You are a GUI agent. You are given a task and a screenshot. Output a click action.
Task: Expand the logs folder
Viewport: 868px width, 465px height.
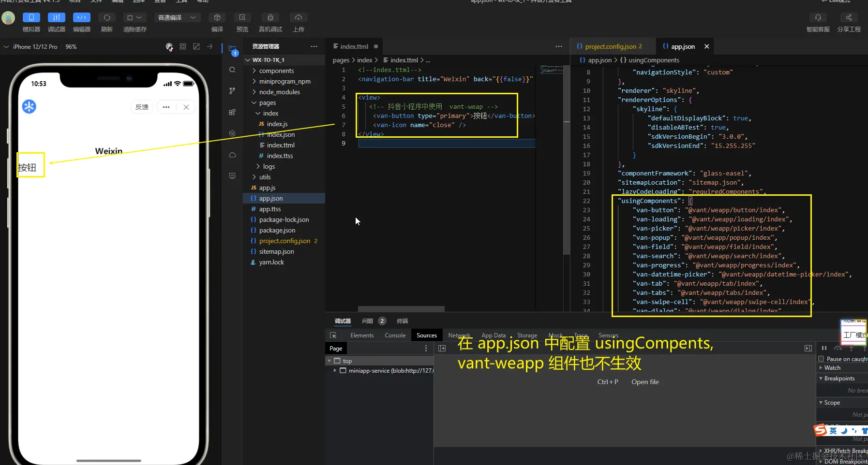click(284, 166)
